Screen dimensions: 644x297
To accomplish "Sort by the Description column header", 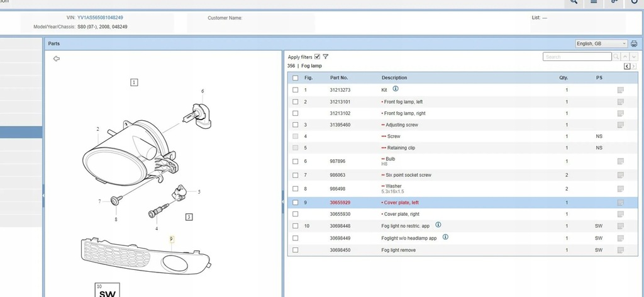I will (394, 77).
